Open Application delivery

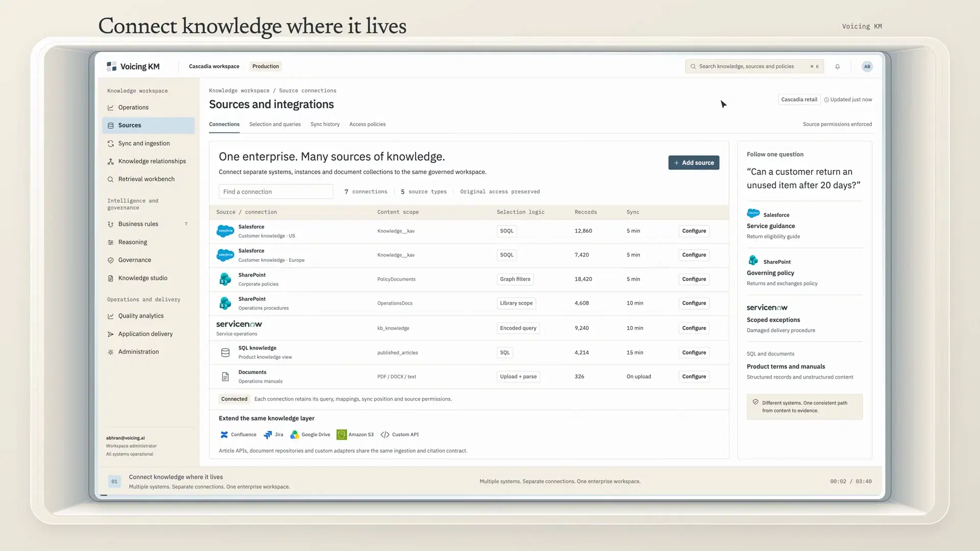[x=148, y=334]
